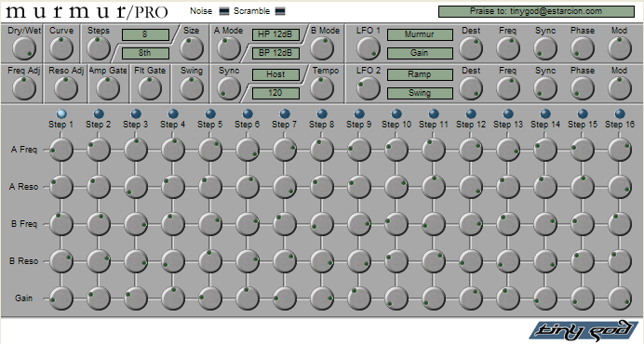This screenshot has width=644, height=344.
Task: Click the Freq Adj knob
Action: coord(24,88)
